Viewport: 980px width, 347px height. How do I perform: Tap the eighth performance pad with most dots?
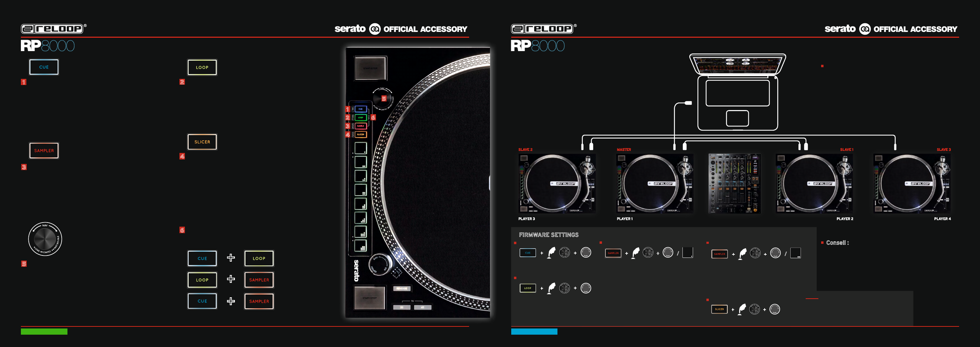click(360, 245)
